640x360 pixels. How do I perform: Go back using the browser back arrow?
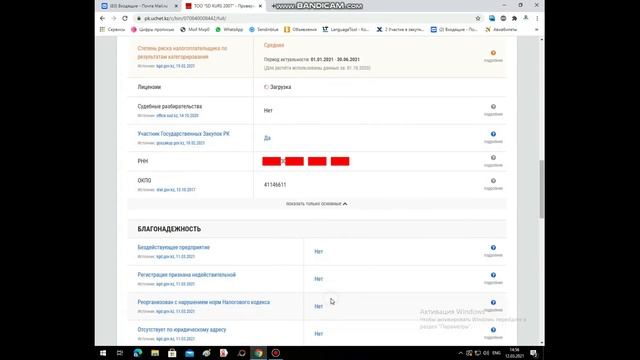pyautogui.click(x=102, y=18)
